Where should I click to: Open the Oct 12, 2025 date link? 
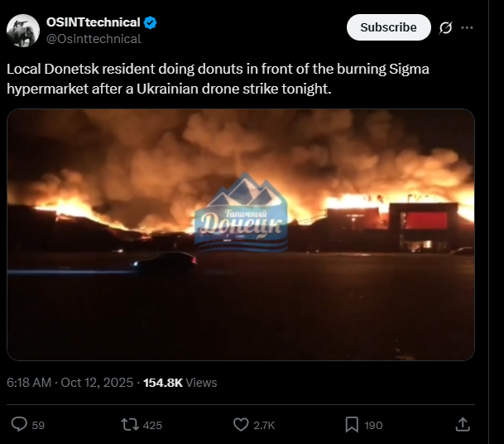pos(97,383)
